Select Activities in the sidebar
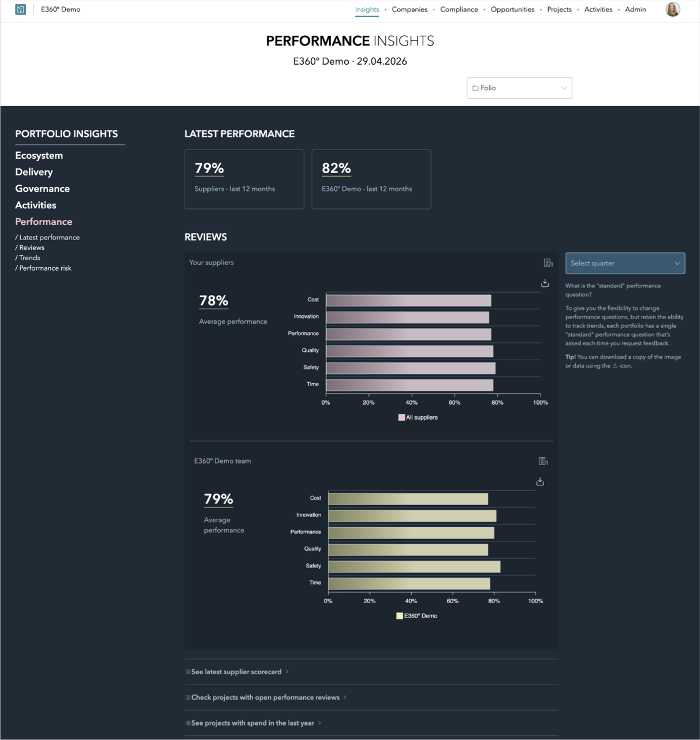The image size is (700, 740). coord(35,205)
